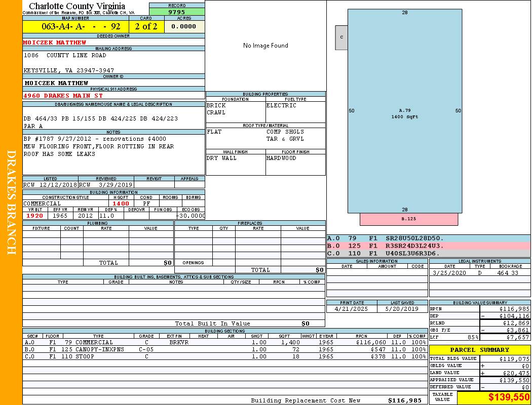Click the print date 4/21/2025 field
532x405 pixels.
[352, 308]
